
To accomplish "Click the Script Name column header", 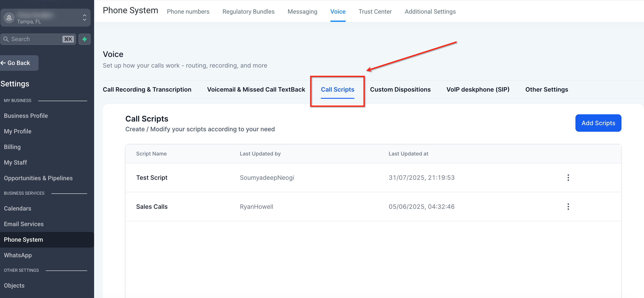I will (151, 154).
